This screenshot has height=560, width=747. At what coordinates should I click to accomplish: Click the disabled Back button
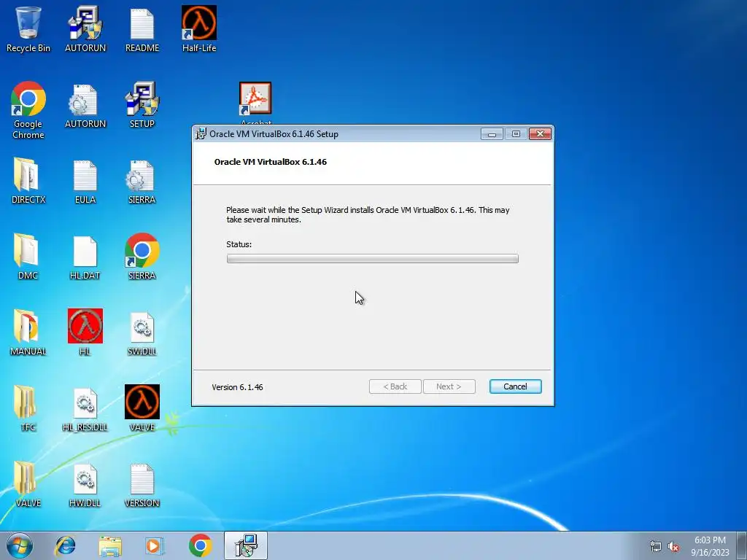[395, 386]
